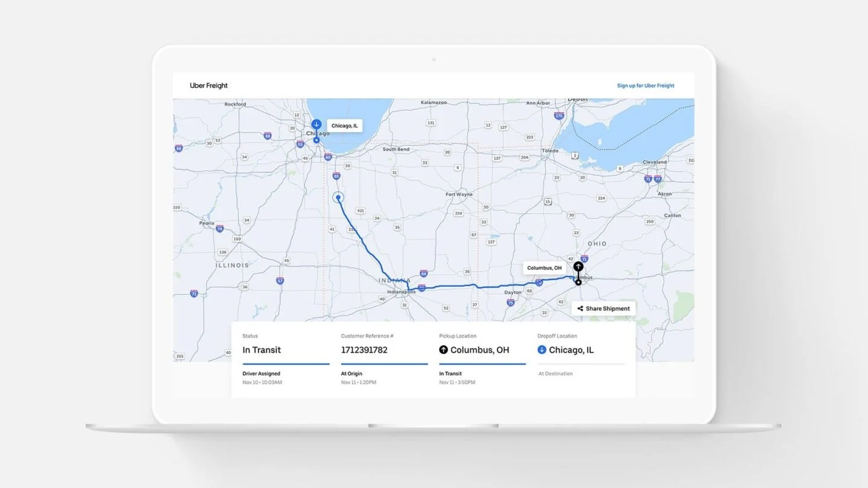
Task: Click the At Destination progress step
Action: click(556, 374)
